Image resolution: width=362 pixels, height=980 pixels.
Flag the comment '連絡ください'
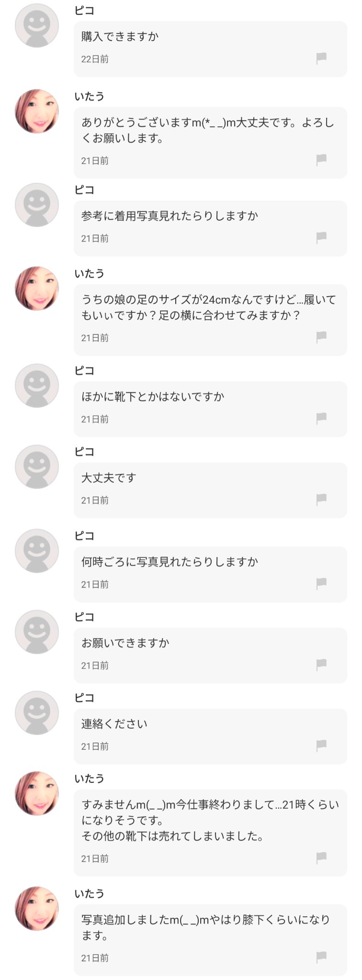click(321, 746)
